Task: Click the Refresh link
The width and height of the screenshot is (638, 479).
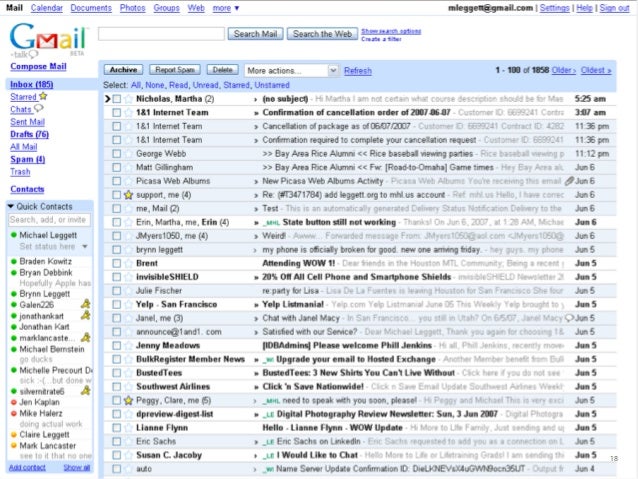Action: [x=358, y=70]
